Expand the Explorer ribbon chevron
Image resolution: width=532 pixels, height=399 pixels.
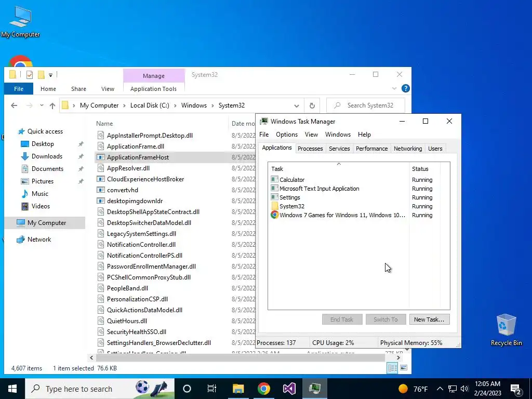(394, 88)
